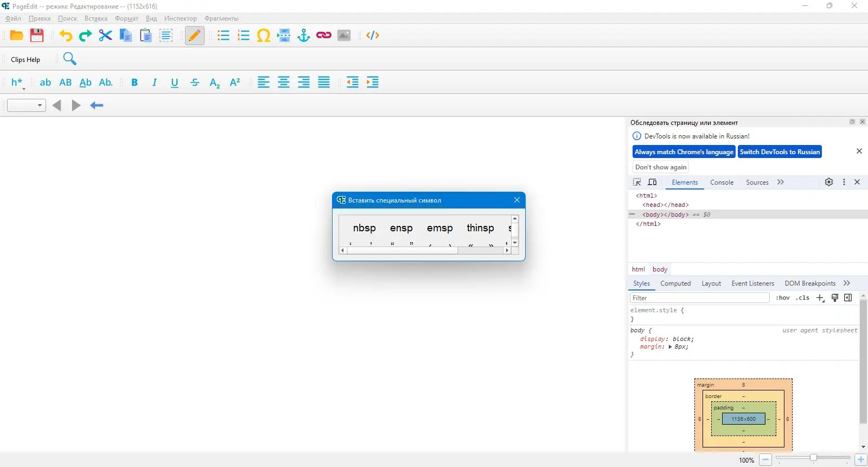Image resolution: width=868 pixels, height=467 pixels.
Task: Click Don't show again button
Action: tap(661, 167)
